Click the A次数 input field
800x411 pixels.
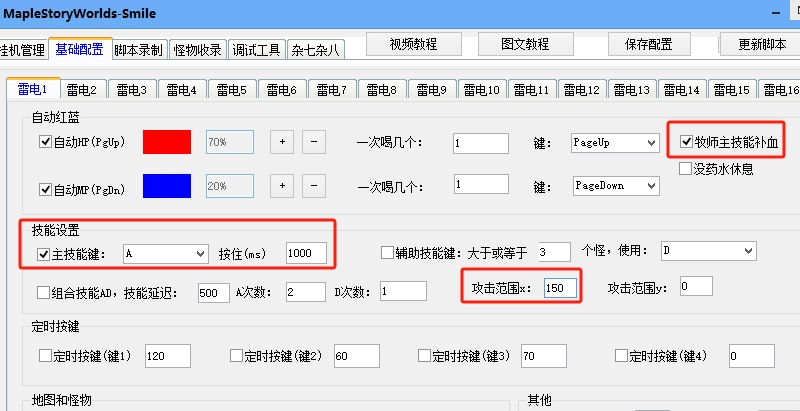(x=306, y=291)
